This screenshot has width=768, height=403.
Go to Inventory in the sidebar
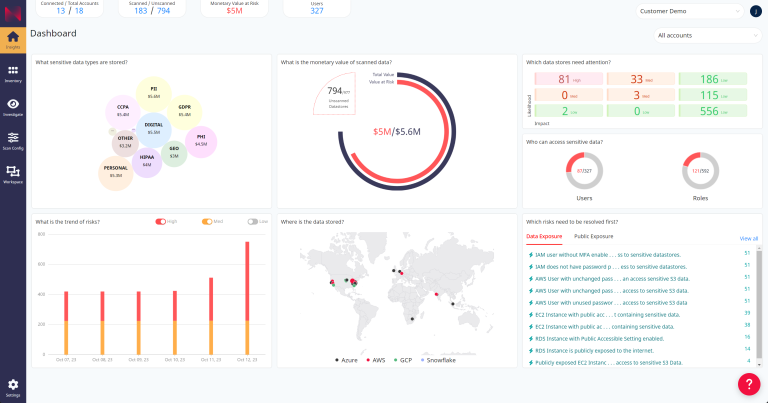click(x=13, y=73)
